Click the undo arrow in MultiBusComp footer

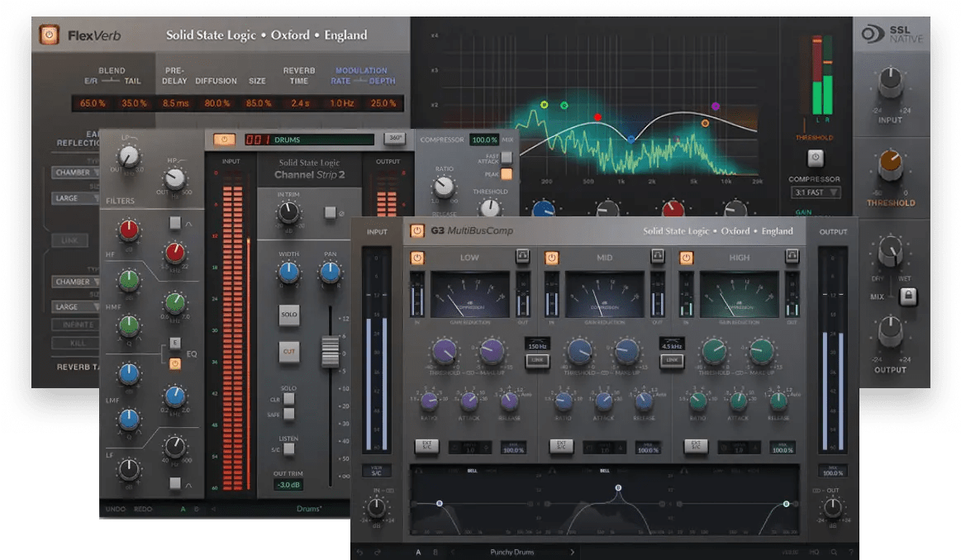359,552
